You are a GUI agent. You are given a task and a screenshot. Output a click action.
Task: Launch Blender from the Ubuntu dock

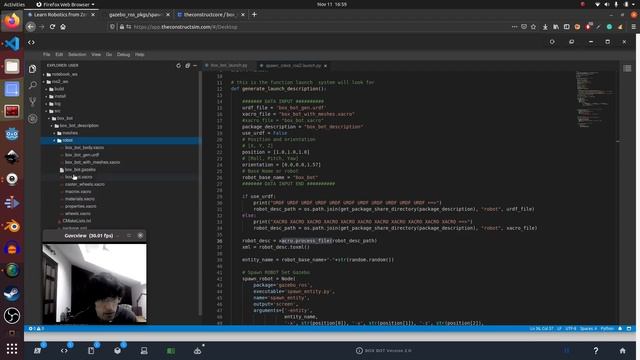tap(12, 225)
